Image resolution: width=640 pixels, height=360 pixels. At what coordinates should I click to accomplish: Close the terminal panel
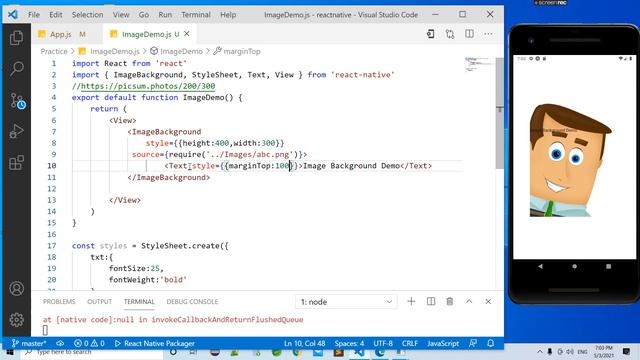tap(488, 301)
